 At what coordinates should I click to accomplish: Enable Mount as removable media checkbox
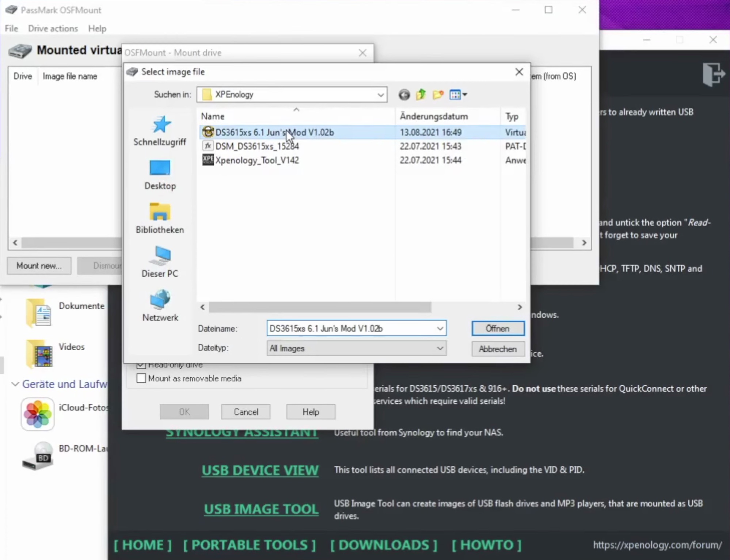click(141, 378)
